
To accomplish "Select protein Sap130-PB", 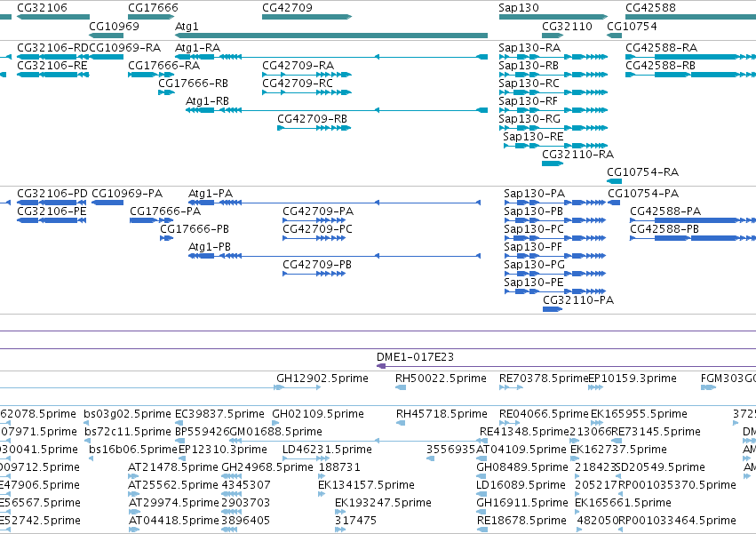I will tap(554, 220).
